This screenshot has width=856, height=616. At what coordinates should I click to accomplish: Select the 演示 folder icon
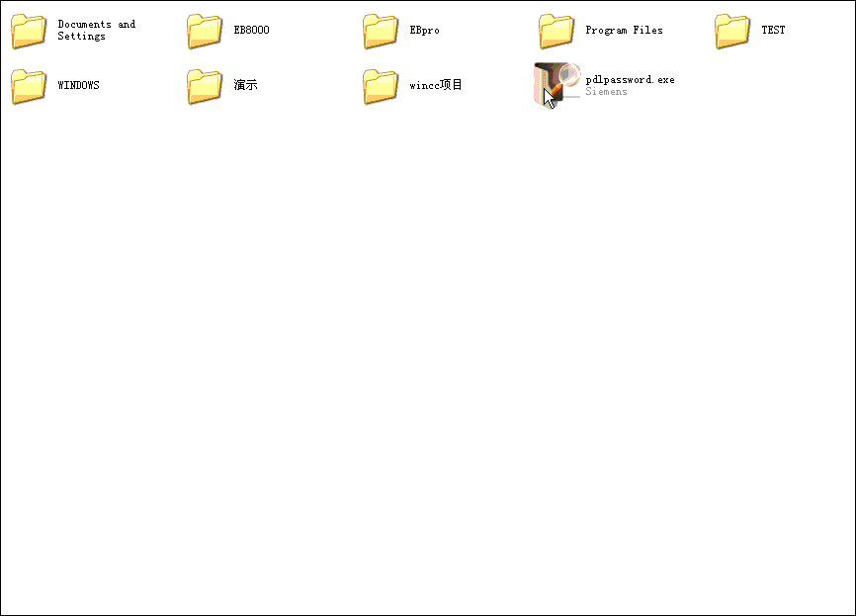point(205,87)
